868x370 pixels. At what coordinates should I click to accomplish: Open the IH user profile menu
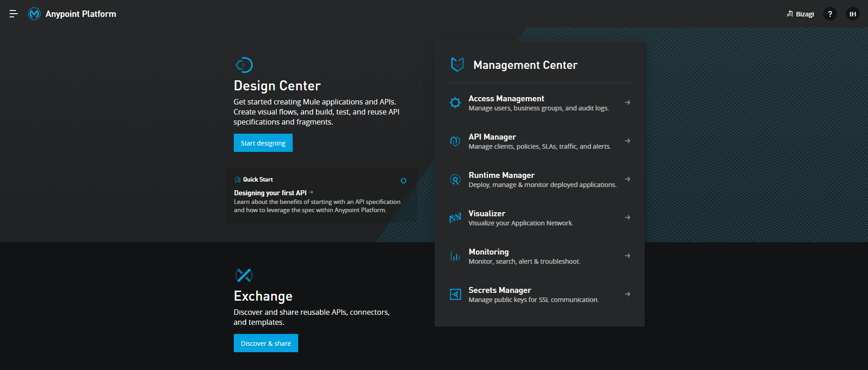[x=853, y=14]
